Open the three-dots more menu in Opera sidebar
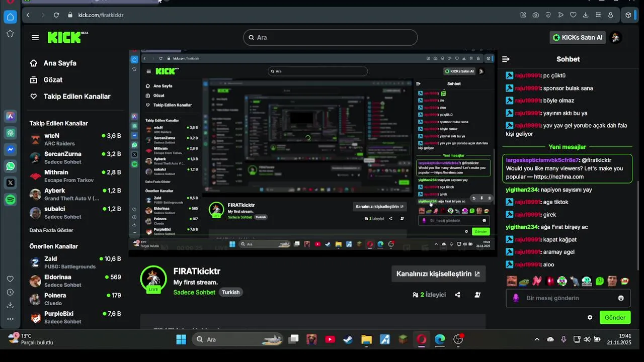 pos(10,319)
